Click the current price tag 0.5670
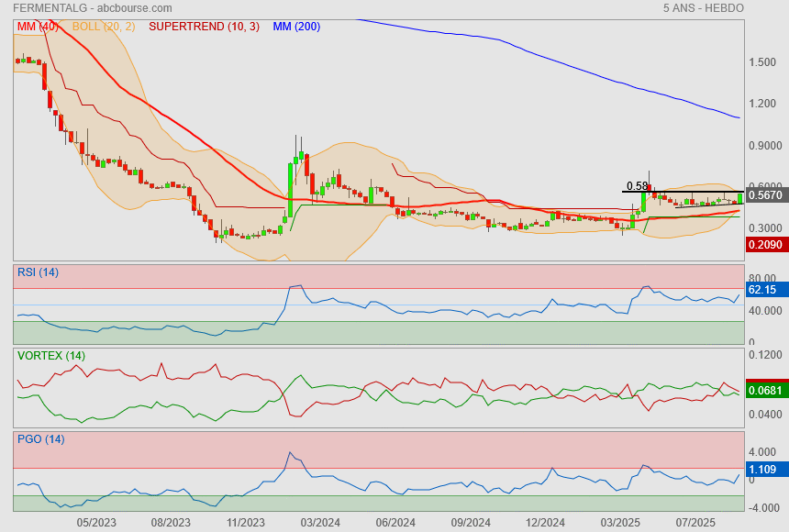Viewport: 789px width, 532px height. 767,195
